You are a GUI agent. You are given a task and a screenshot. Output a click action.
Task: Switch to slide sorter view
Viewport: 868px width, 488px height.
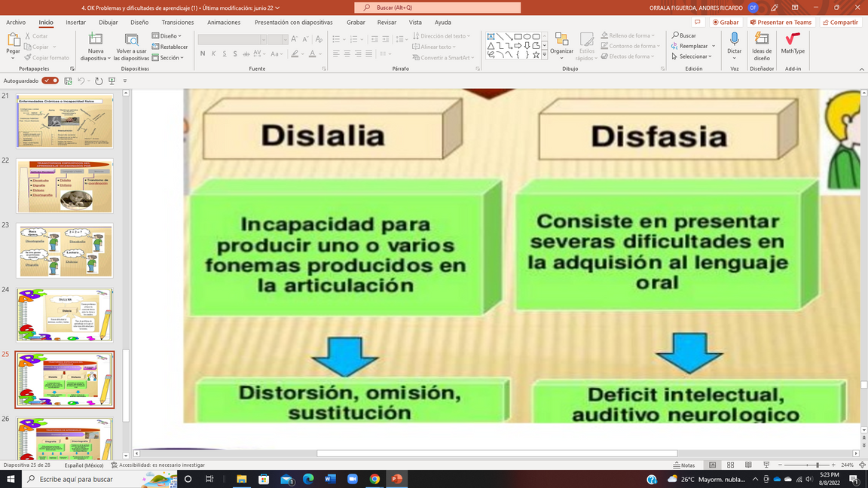coord(730,465)
